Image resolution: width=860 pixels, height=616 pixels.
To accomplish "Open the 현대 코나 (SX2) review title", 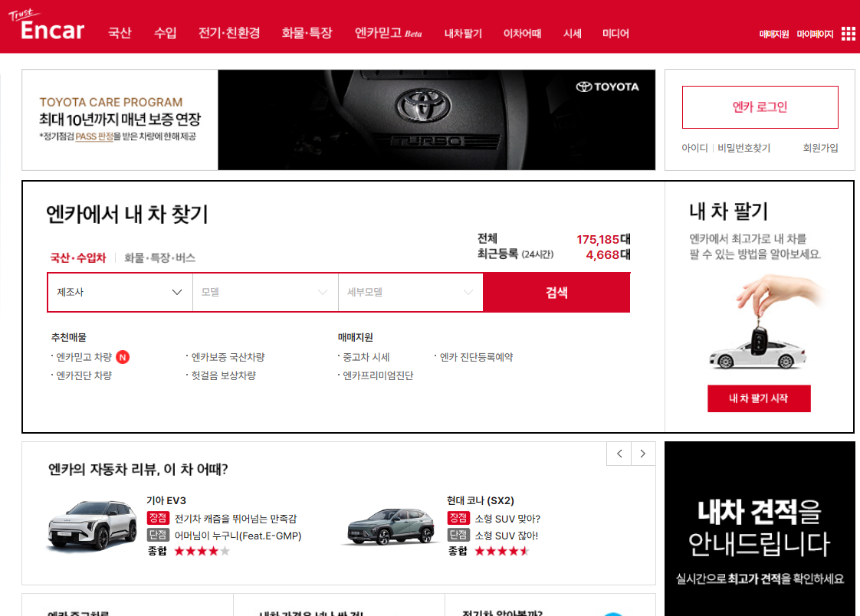I will click(480, 500).
